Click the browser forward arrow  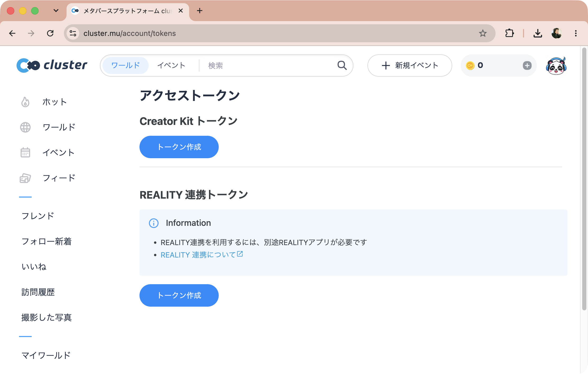tap(31, 33)
